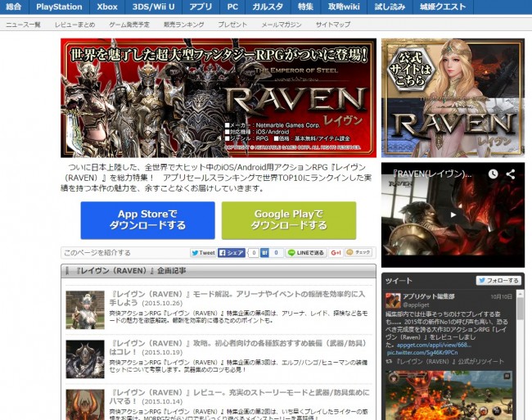The width and height of the screenshot is (532, 420).
Task: Click the tweet's game screenshot image
Action: (x=449, y=395)
